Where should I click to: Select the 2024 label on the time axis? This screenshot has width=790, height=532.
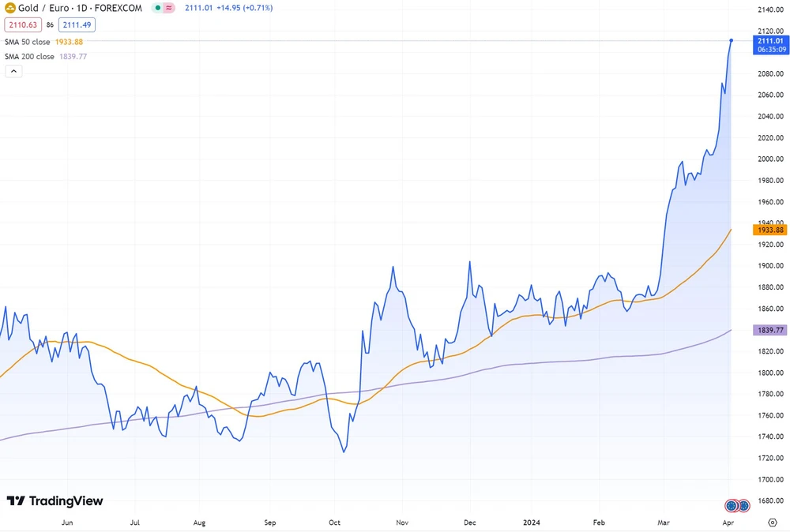(532, 523)
